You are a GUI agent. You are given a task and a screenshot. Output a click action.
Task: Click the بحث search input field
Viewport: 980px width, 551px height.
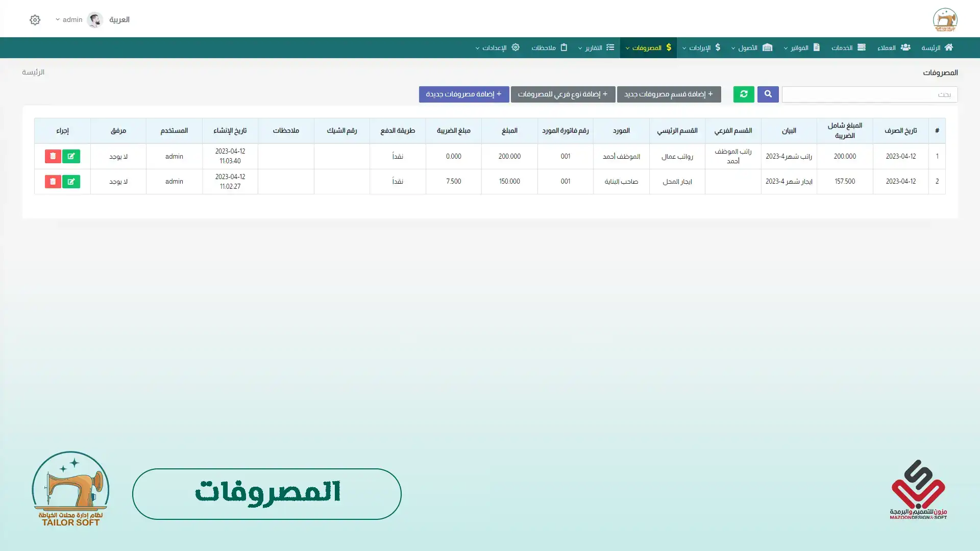coord(869,94)
